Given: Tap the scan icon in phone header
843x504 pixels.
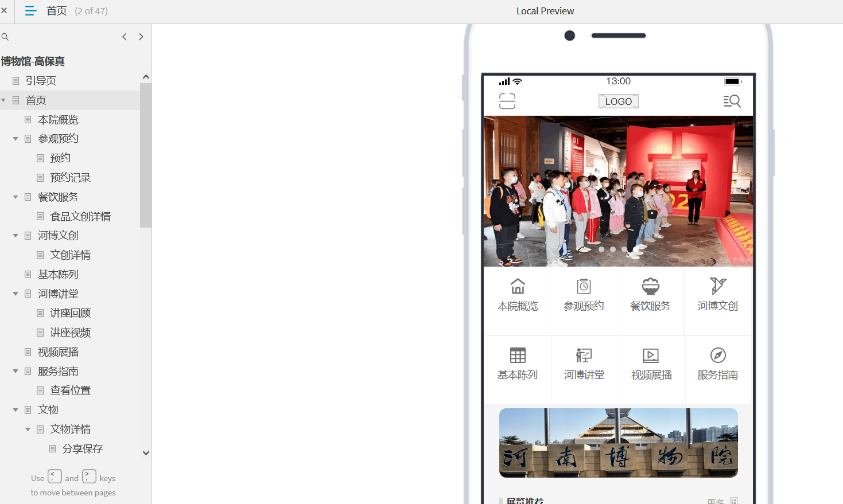Looking at the screenshot, I should (507, 101).
